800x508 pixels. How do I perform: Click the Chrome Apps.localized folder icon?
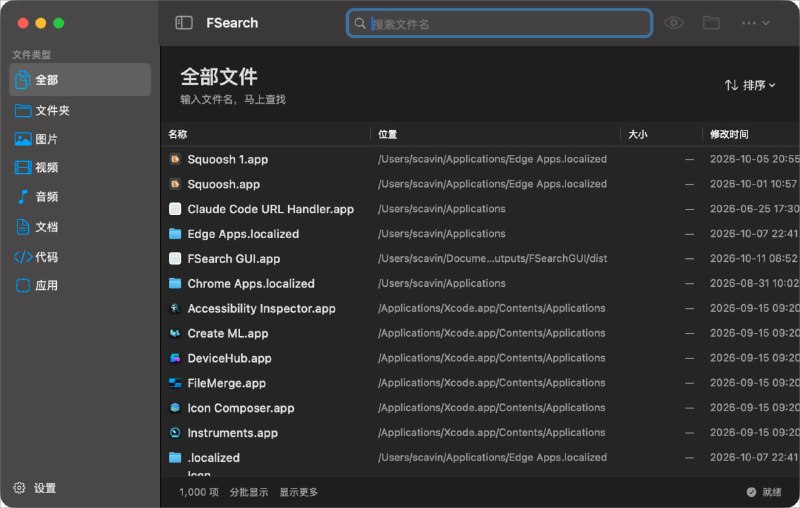(x=175, y=283)
